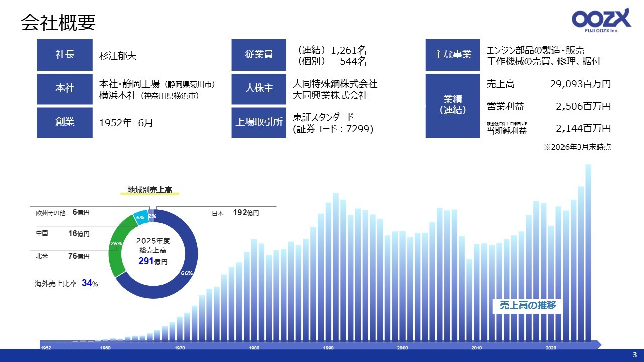This screenshot has width=644, height=362.
Task: Click the 2020 timeline axis label
Action: click(x=551, y=348)
